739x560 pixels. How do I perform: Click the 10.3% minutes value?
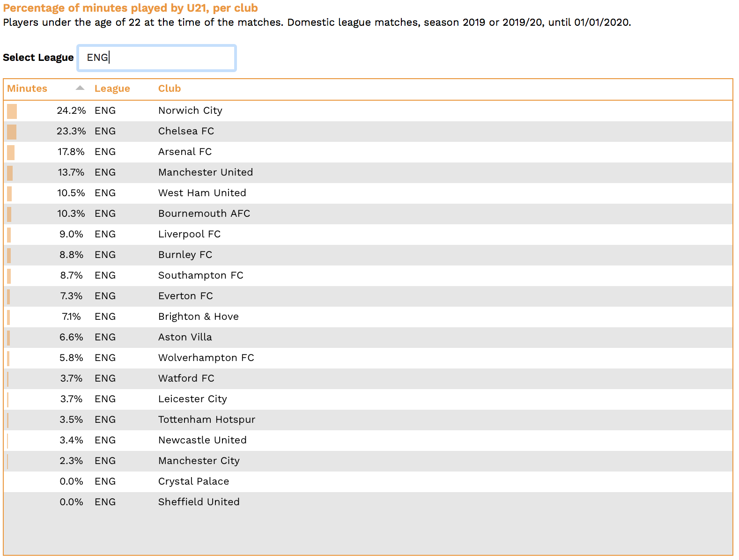tap(71, 214)
